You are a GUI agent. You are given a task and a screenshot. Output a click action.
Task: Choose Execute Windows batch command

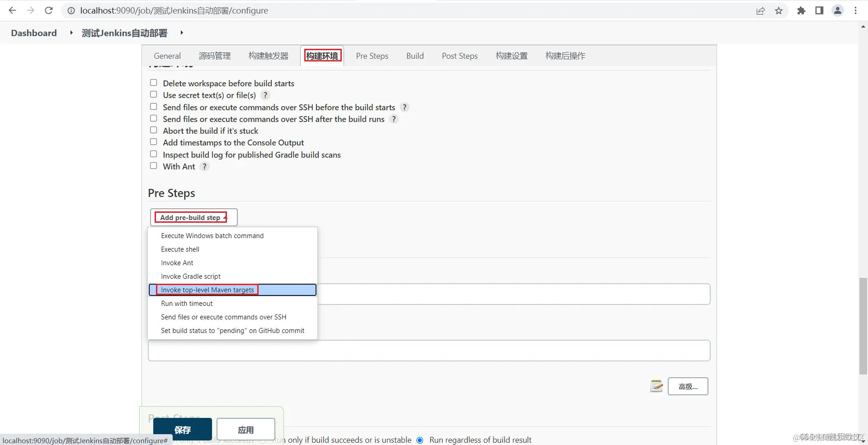232,236
